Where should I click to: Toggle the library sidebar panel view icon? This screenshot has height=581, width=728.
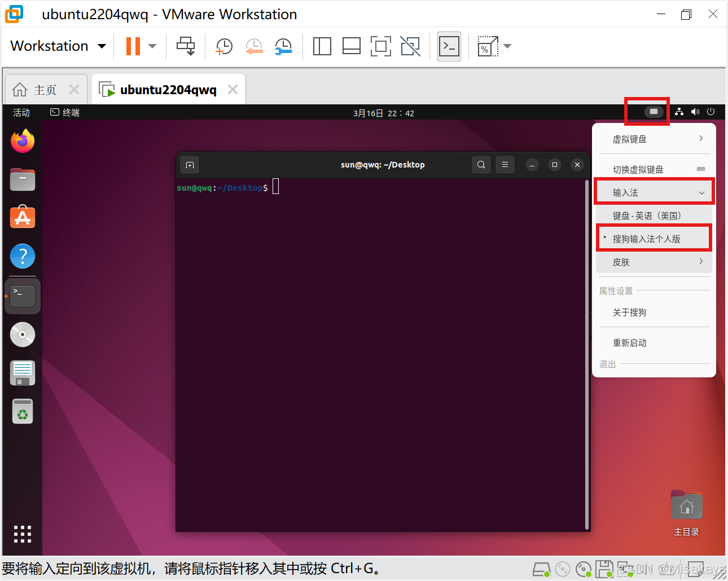tap(322, 46)
